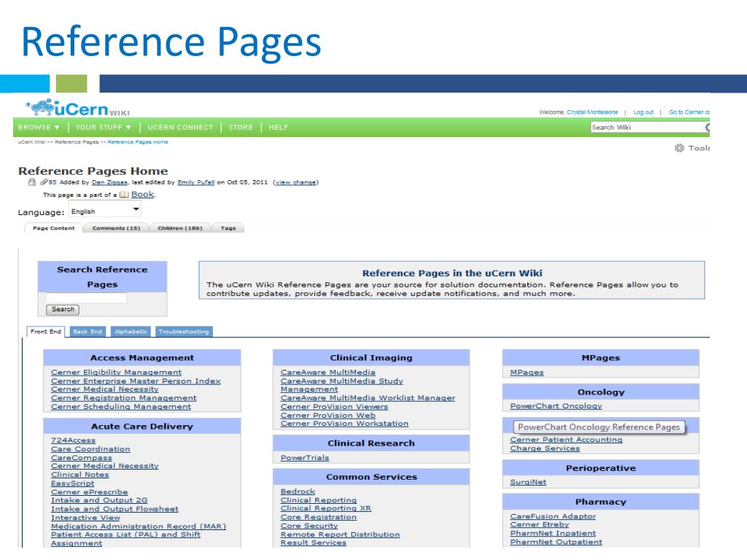Image resolution: width=747 pixels, height=560 pixels.
Task: Select the Alphabetic tab
Action: pyautogui.click(x=131, y=332)
